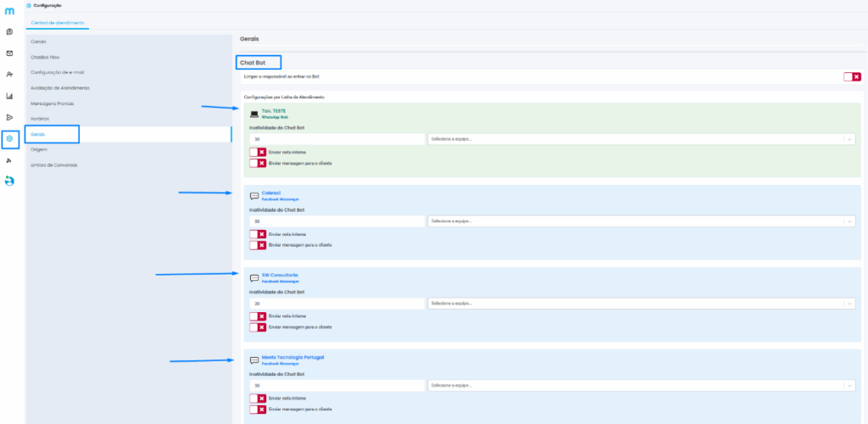Click the blue 'm' logo icon
The height and width of the screenshot is (424, 868).
click(9, 11)
